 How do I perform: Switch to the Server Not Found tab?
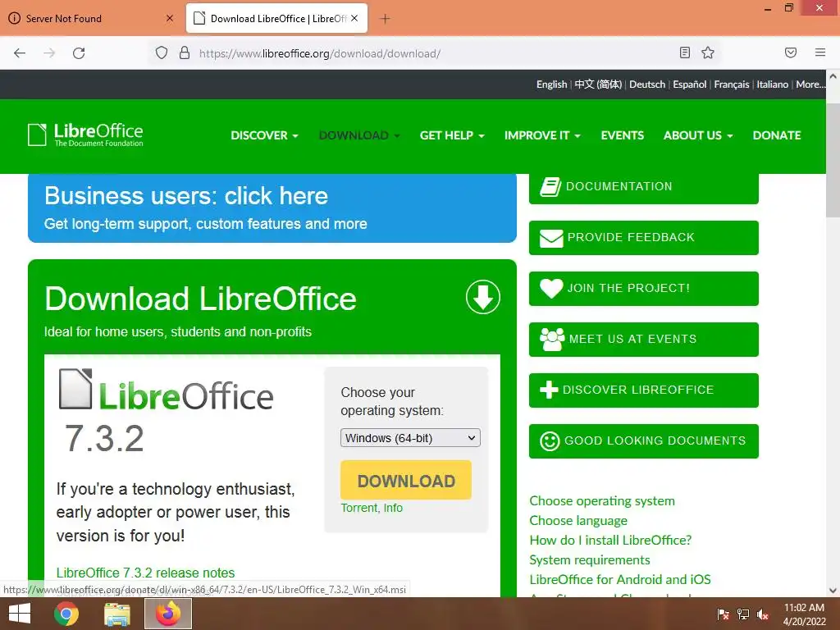point(91,18)
